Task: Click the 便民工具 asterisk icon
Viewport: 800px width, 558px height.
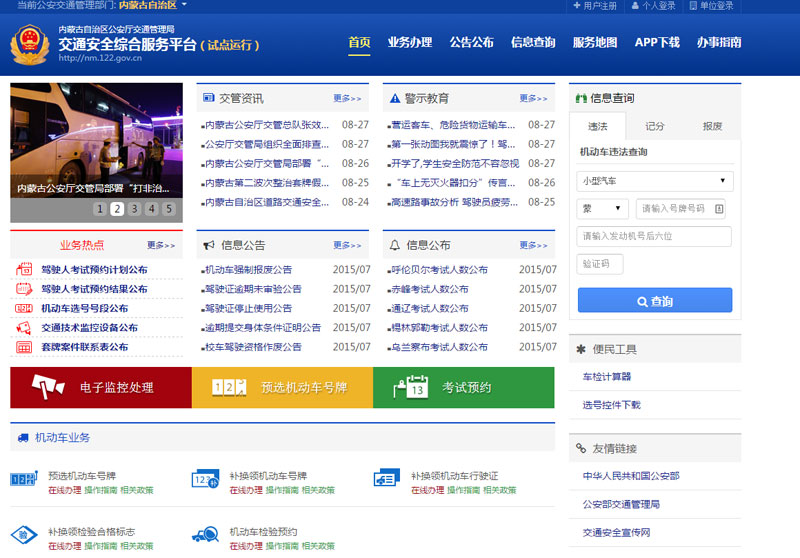Action: tap(581, 349)
